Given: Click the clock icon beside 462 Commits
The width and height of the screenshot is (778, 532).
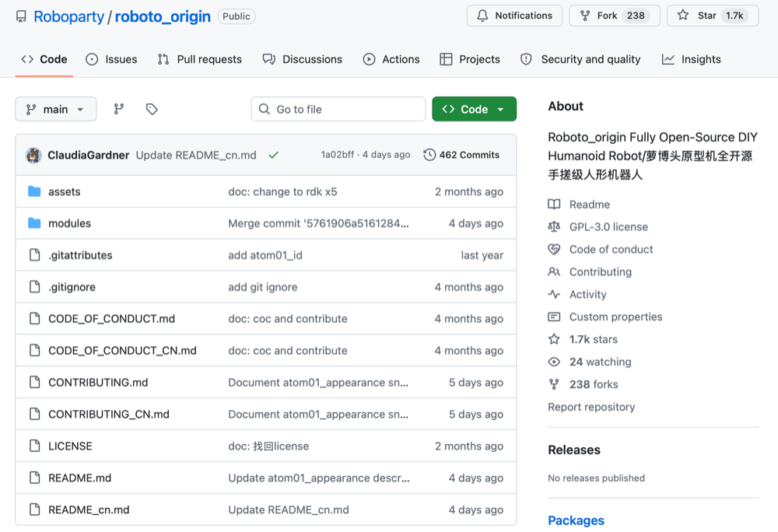Looking at the screenshot, I should click(429, 155).
